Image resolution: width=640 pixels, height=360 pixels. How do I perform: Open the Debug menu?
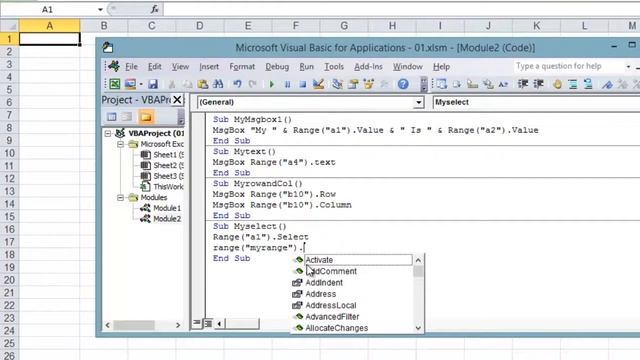(277, 67)
